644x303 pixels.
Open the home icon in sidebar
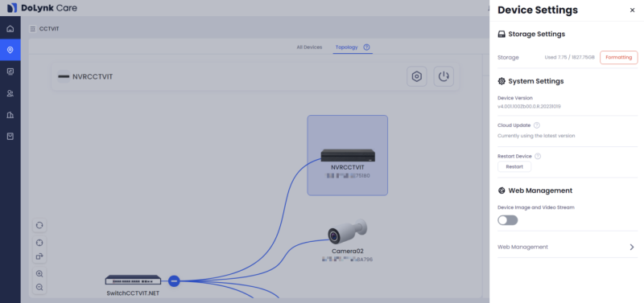[x=10, y=29]
